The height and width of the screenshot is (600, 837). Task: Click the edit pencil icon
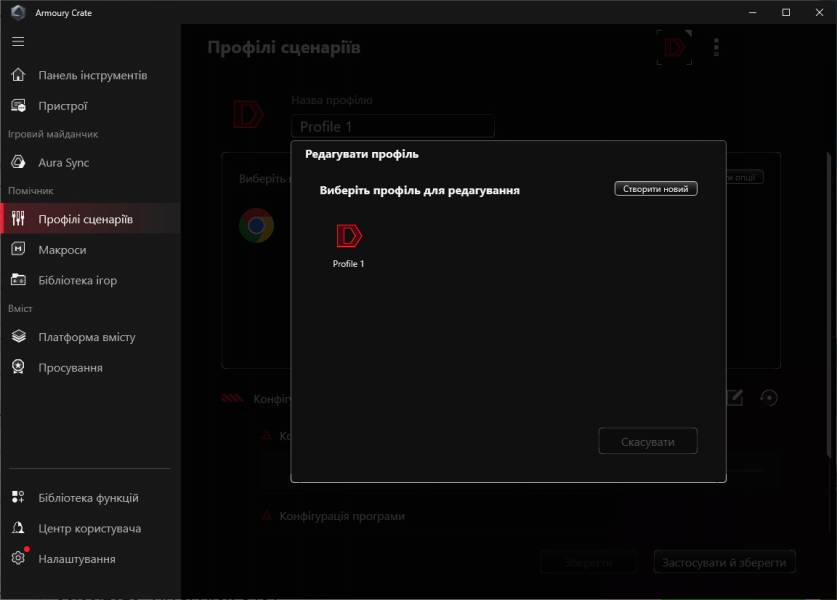coord(735,398)
